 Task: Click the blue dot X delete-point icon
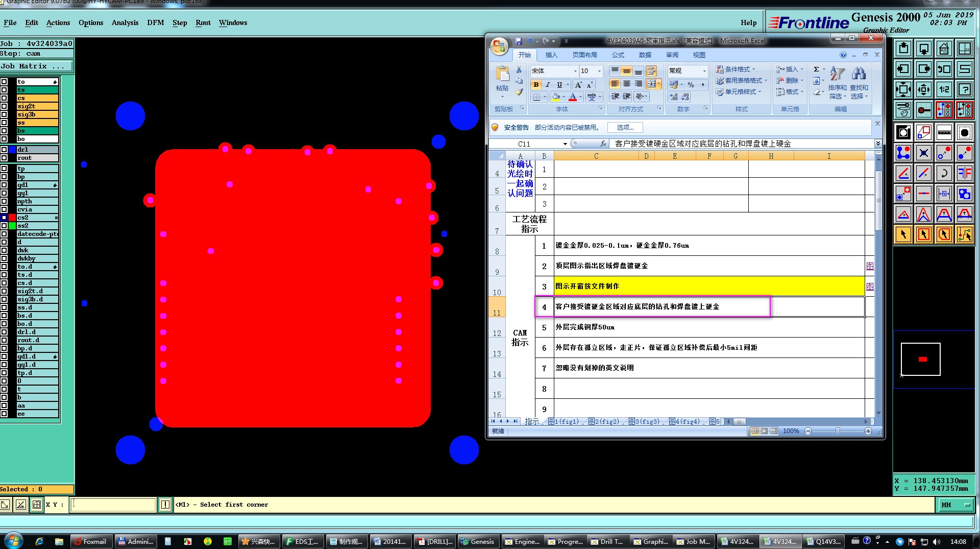[923, 153]
